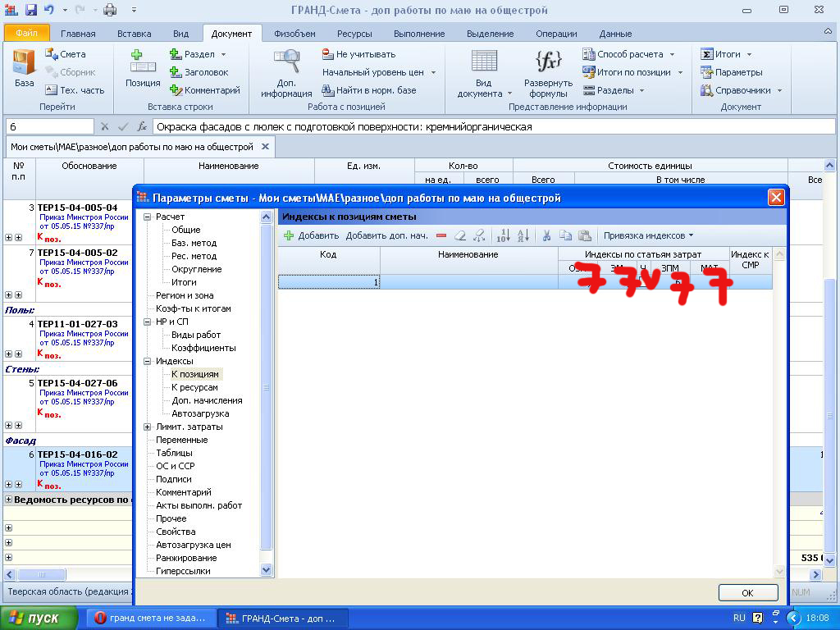Viewport: 840px width, 630px height.
Task: Open the База normative base
Action: (x=24, y=68)
